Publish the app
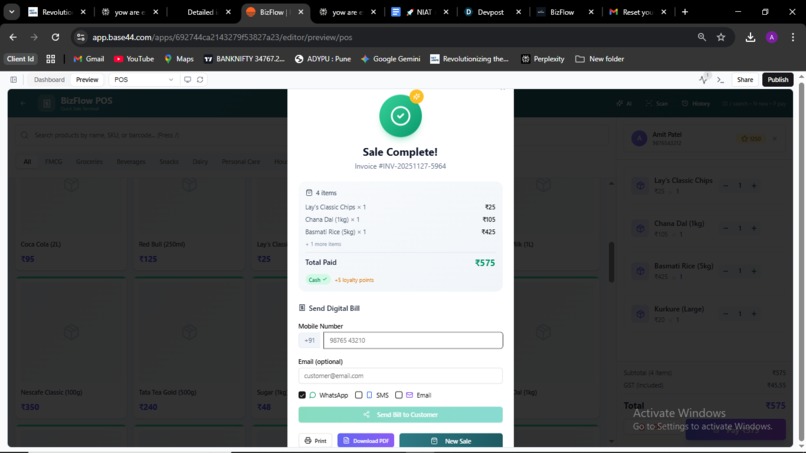 (778, 80)
